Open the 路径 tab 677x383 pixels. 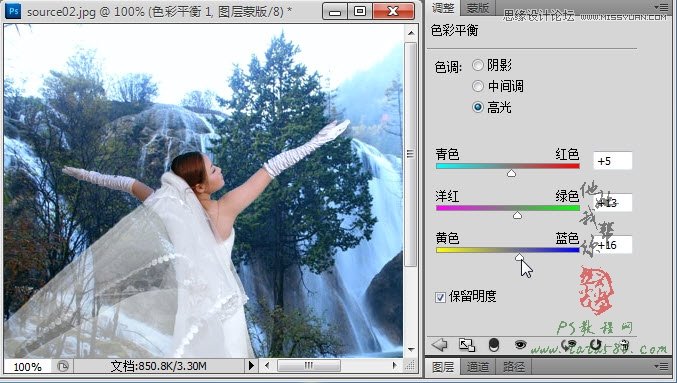[513, 367]
